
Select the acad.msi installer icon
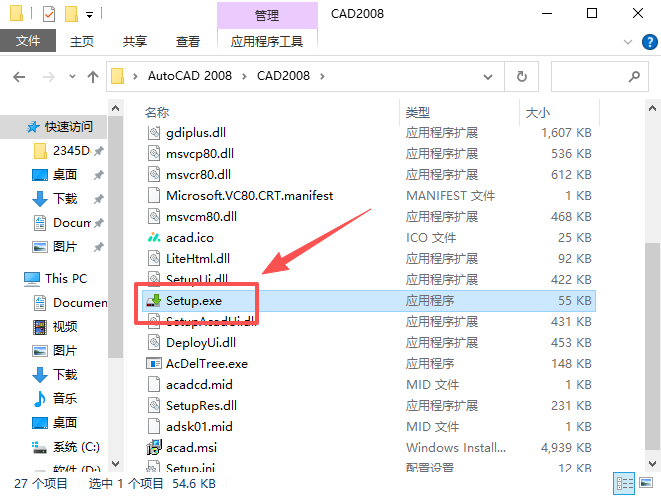coord(154,448)
